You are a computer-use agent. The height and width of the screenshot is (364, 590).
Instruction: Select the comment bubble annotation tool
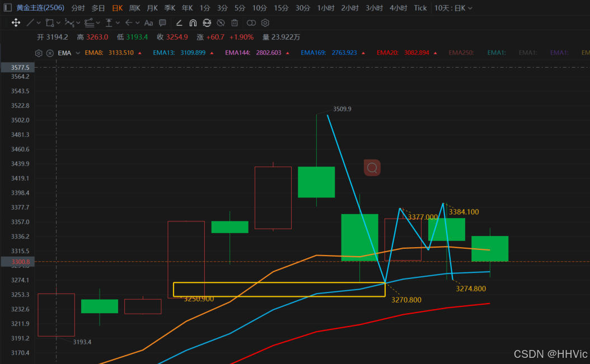(x=162, y=23)
